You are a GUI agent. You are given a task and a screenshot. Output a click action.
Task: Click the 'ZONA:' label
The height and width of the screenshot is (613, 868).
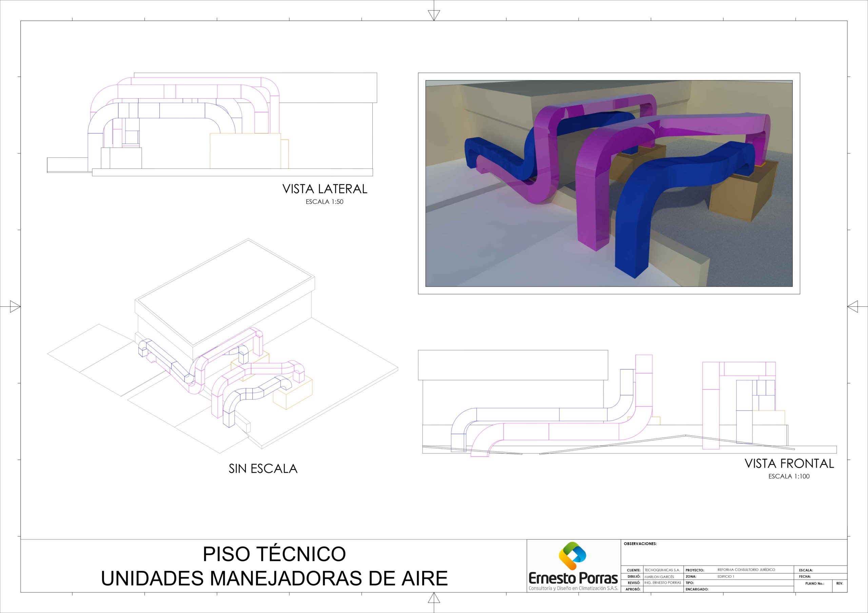coord(691,577)
